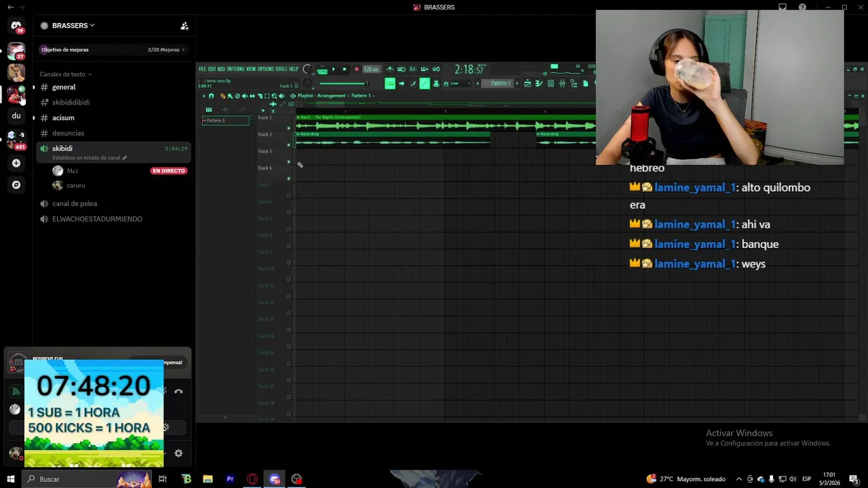The height and width of the screenshot is (488, 868).
Task: Click the Track 4 header label
Action: pyautogui.click(x=264, y=168)
